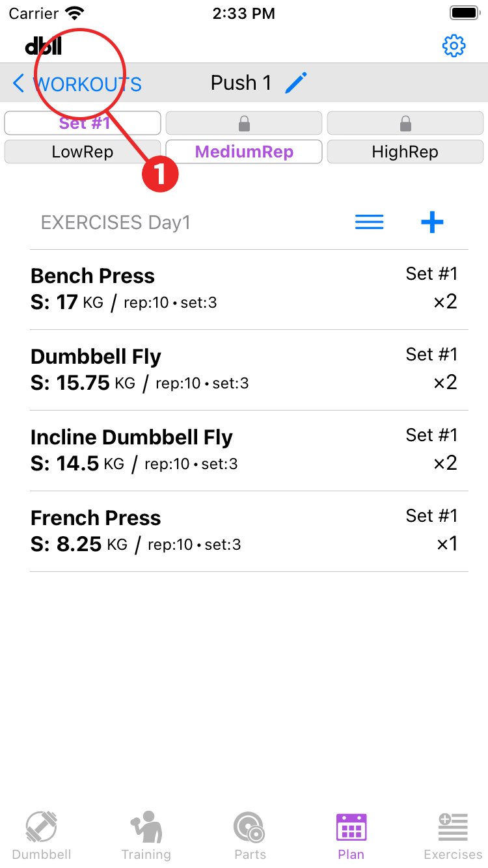
Task: Open the Bench Press exercise row
Action: tap(244, 289)
